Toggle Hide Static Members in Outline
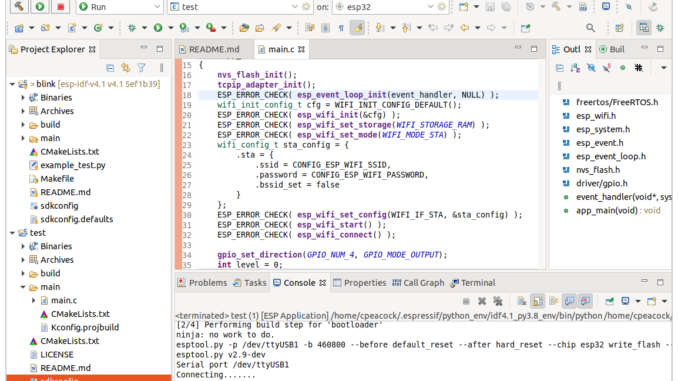The height and width of the screenshot is (381, 678). [607, 68]
